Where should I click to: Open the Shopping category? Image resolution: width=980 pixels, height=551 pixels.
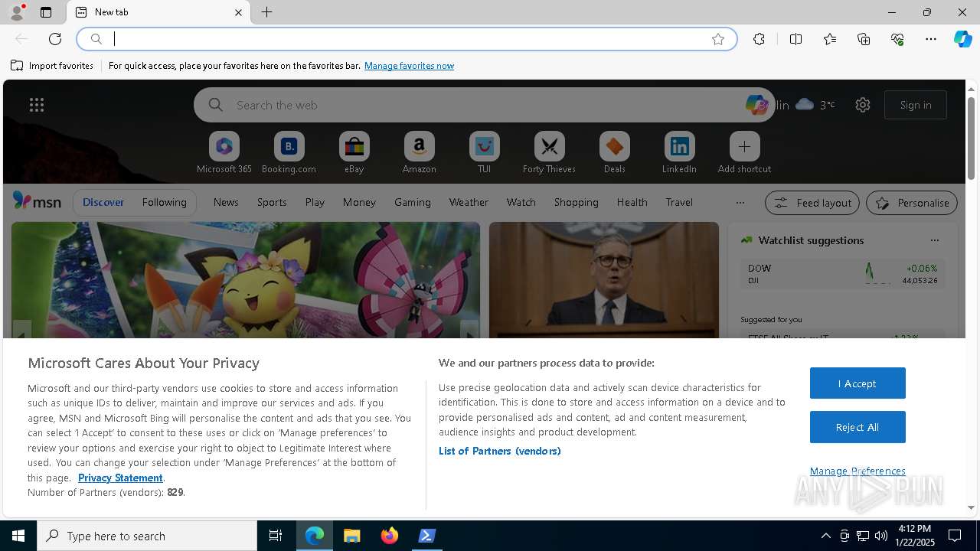pos(576,202)
